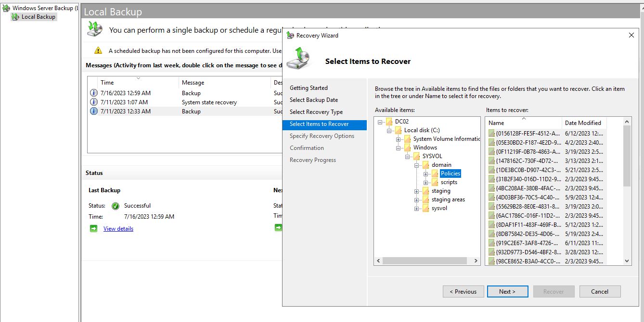Select the DC02 server in Available items
The image size is (644, 322).
pos(401,122)
